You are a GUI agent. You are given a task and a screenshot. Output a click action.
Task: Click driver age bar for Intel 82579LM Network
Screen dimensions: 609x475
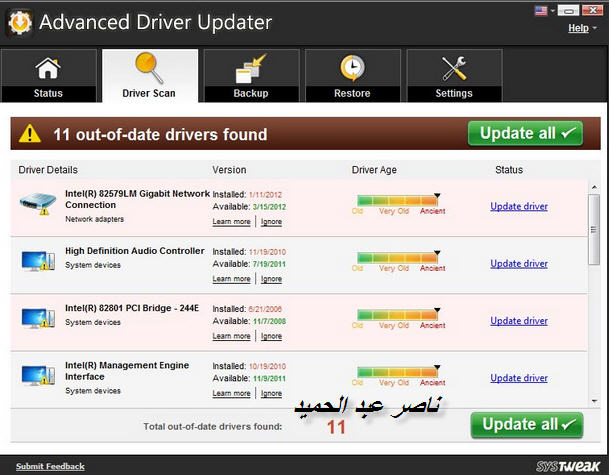click(x=397, y=200)
